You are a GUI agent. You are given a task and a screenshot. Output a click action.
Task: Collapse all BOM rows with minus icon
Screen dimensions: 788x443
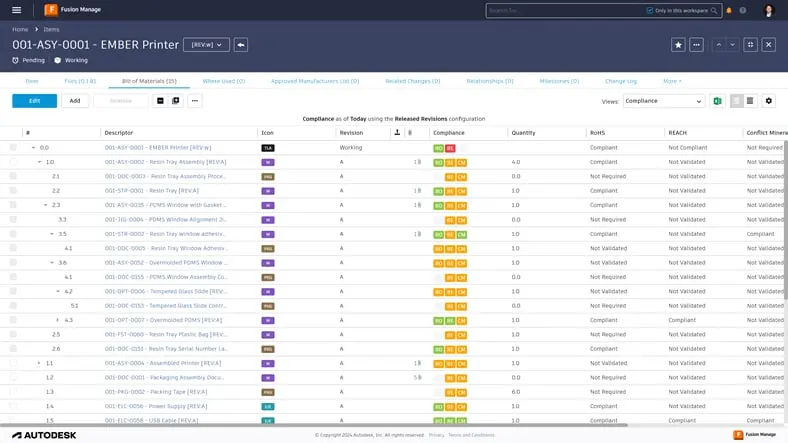point(160,101)
